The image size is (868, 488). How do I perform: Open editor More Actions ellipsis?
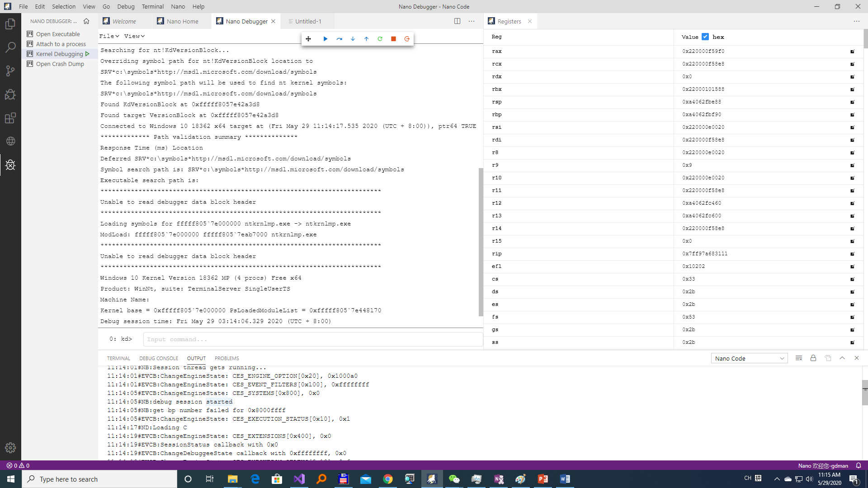click(472, 21)
